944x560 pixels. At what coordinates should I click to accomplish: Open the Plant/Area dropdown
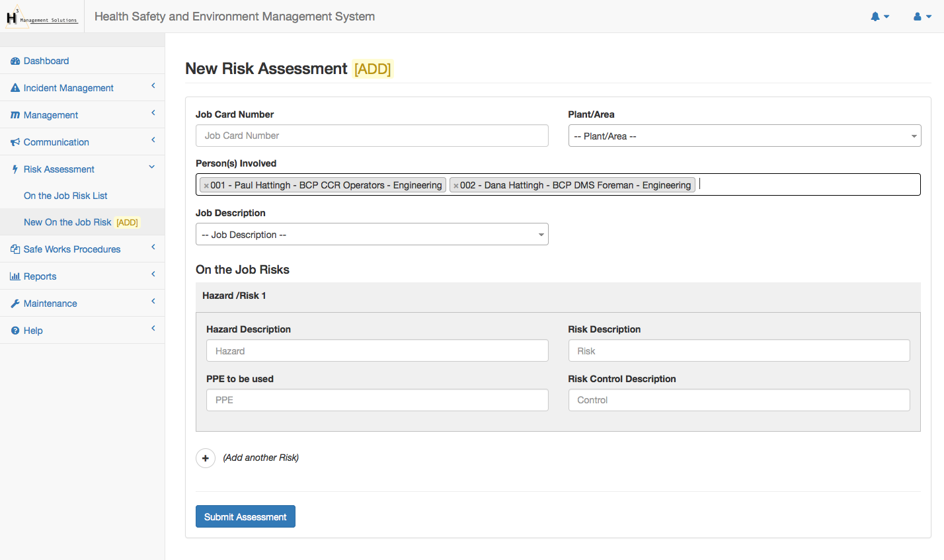pyautogui.click(x=744, y=136)
